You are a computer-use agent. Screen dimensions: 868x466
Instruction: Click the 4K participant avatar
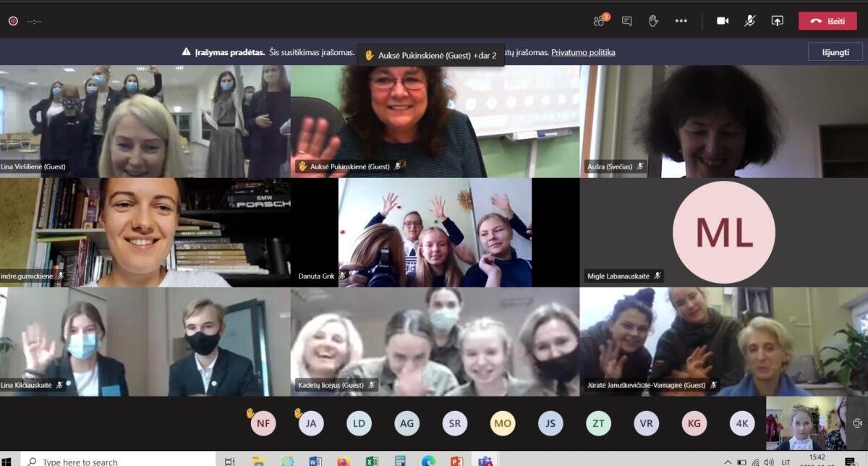click(x=742, y=423)
